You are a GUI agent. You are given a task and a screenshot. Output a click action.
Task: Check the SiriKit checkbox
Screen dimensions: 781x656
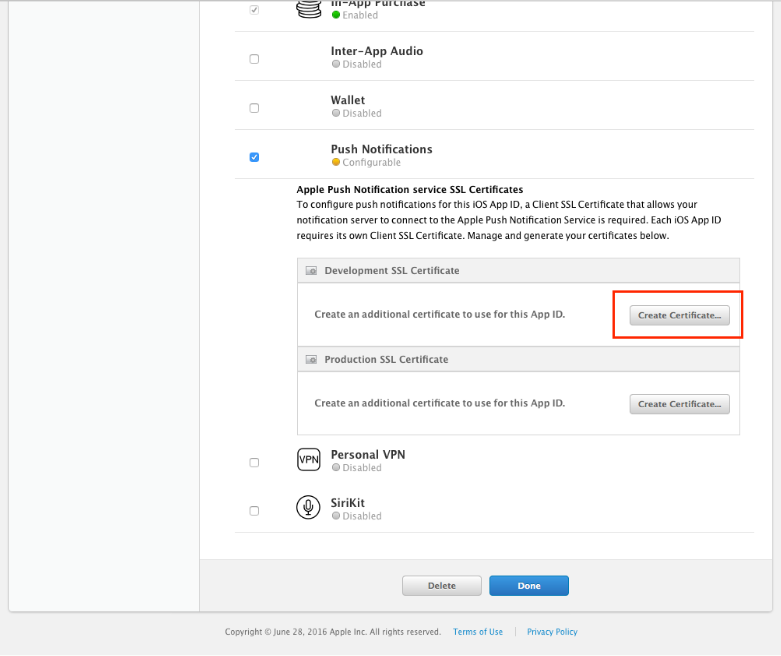tap(254, 511)
